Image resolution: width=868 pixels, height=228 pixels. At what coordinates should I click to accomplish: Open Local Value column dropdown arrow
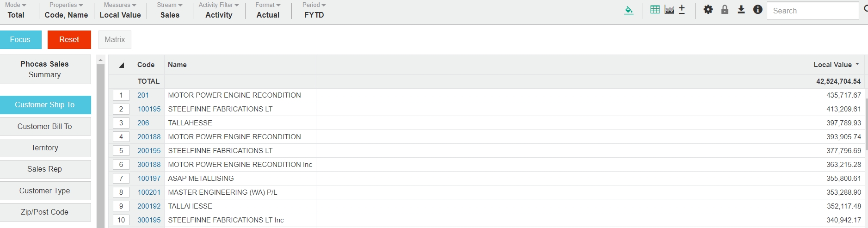click(857, 65)
